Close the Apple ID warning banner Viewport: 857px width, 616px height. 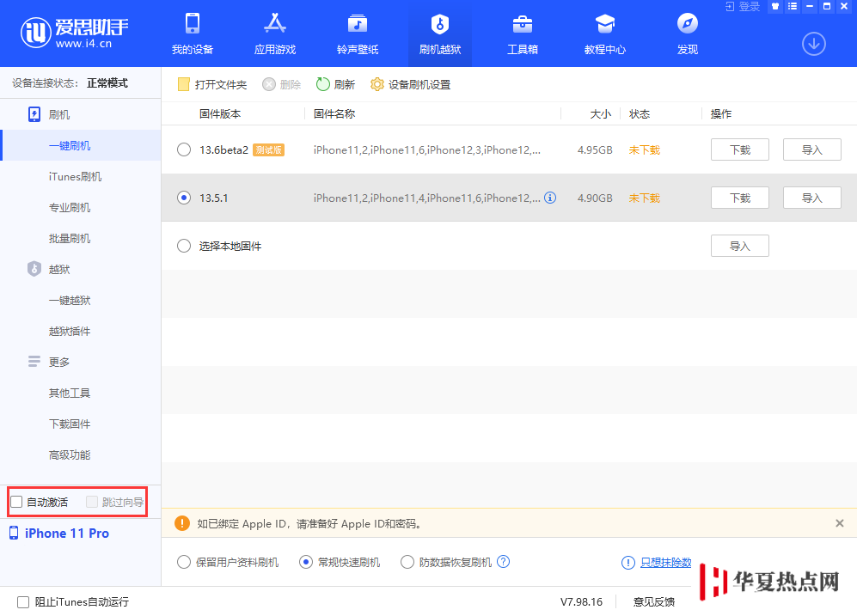840,523
